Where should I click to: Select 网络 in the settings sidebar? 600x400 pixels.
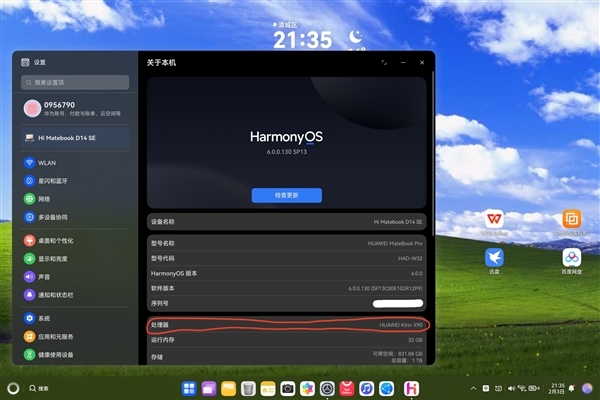point(75,199)
